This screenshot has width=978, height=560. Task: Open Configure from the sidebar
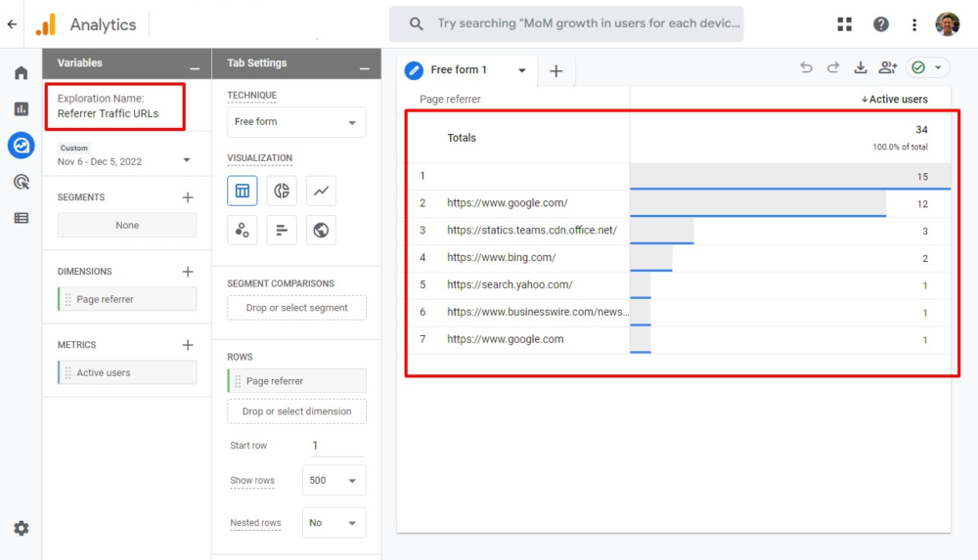[x=22, y=218]
